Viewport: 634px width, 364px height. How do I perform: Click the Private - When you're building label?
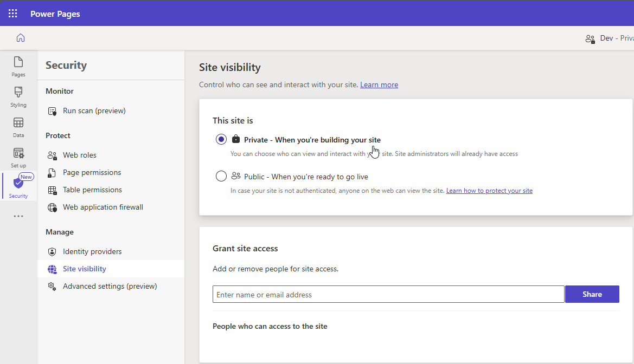(x=312, y=140)
